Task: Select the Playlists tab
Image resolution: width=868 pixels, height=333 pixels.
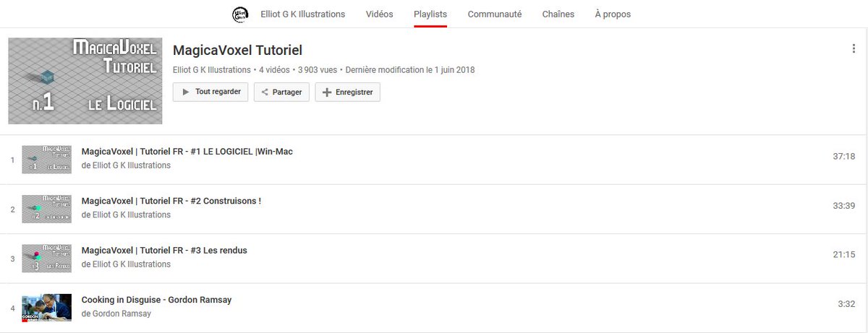Action: pos(430,14)
